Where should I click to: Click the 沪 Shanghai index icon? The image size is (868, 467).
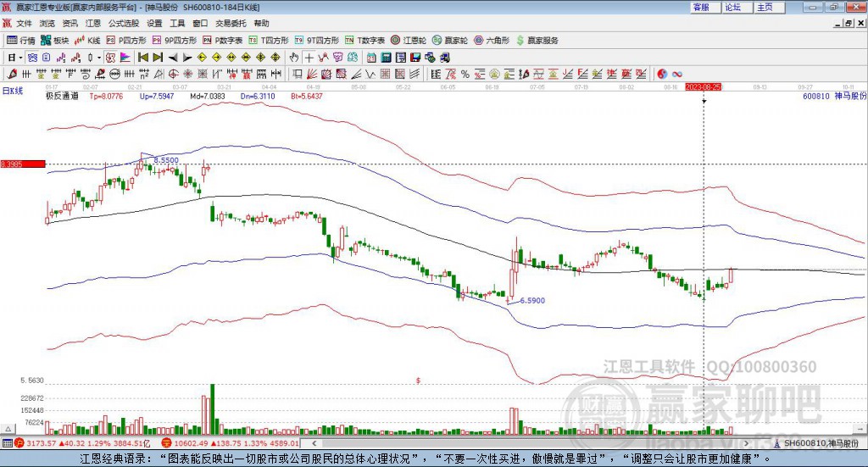[x=19, y=443]
